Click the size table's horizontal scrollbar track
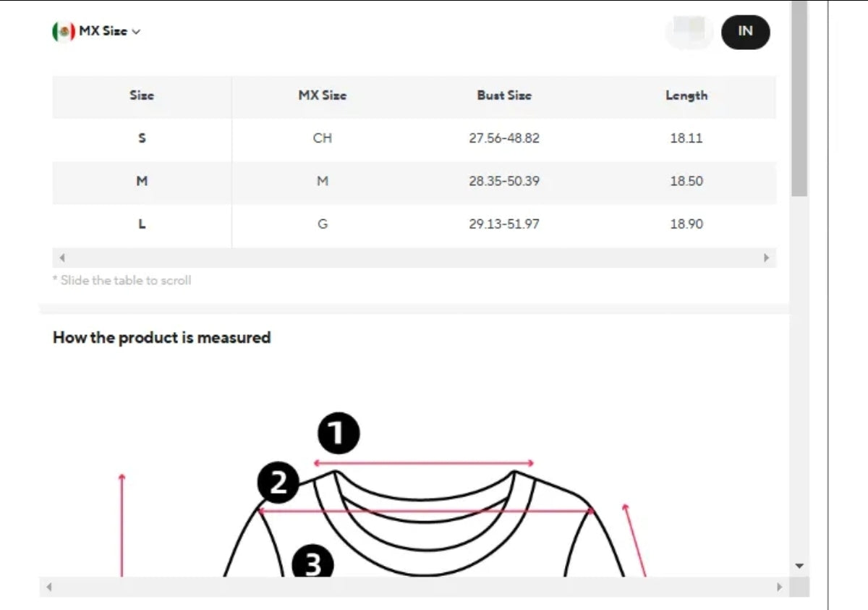The height and width of the screenshot is (610, 868). 414,258
